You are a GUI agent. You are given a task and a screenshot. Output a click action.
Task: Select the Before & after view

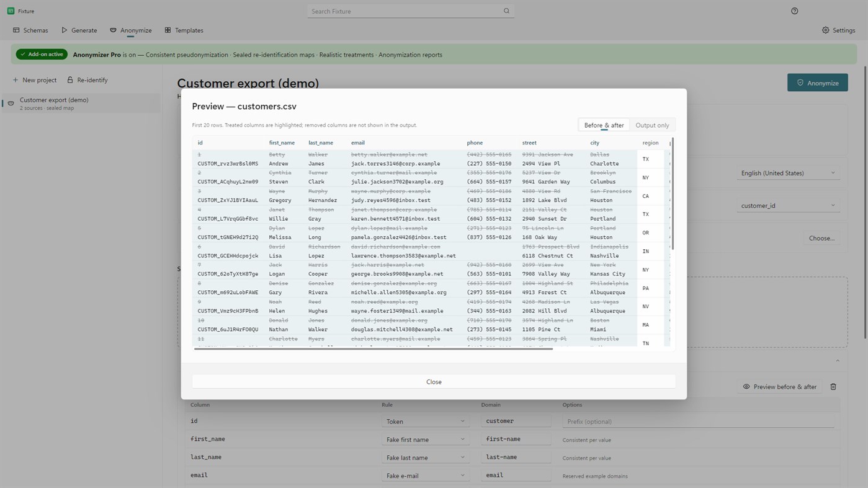pos(604,125)
